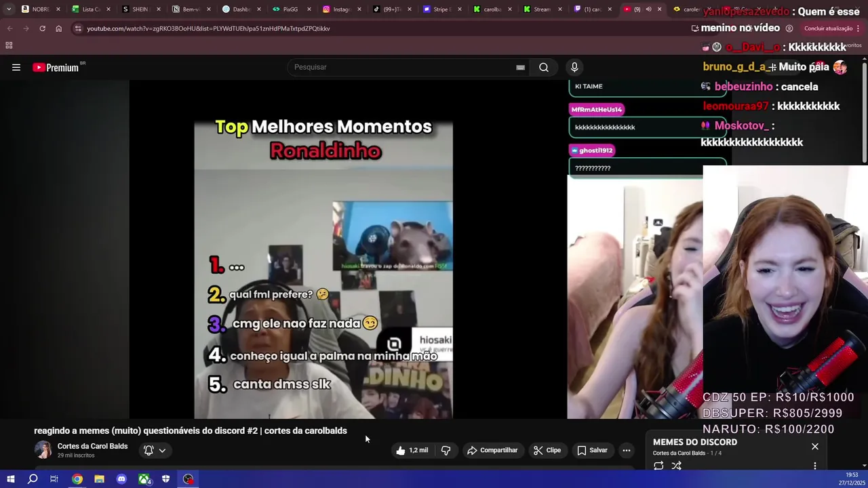The width and height of the screenshot is (868, 488).
Task: Open the Windows Start menu
Action: (10, 479)
